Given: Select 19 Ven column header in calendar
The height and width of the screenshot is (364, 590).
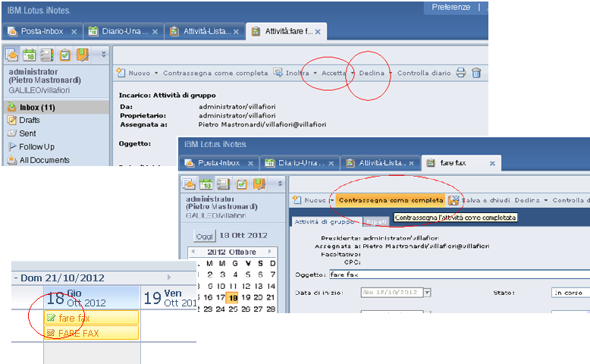Looking at the screenshot, I should [x=168, y=298].
